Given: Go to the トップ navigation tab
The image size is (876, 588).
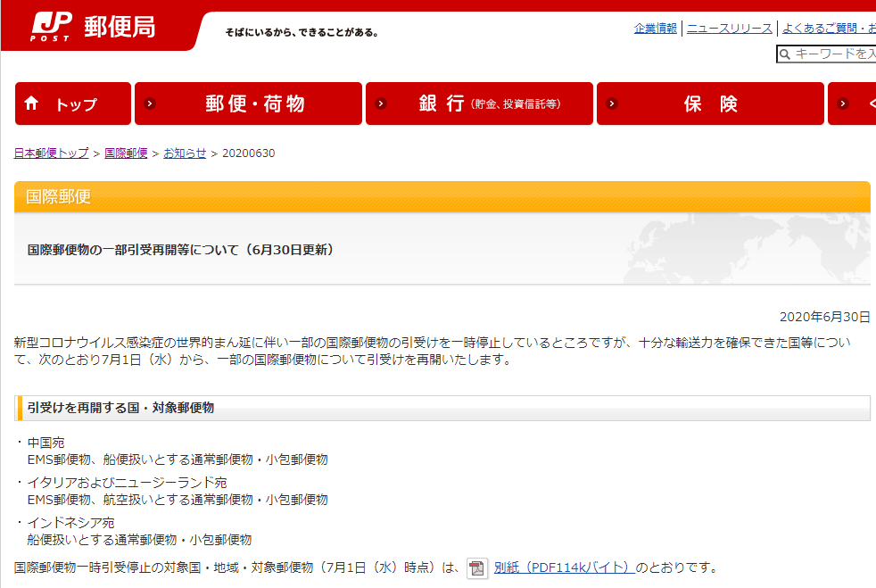Looking at the screenshot, I should pos(74,104).
